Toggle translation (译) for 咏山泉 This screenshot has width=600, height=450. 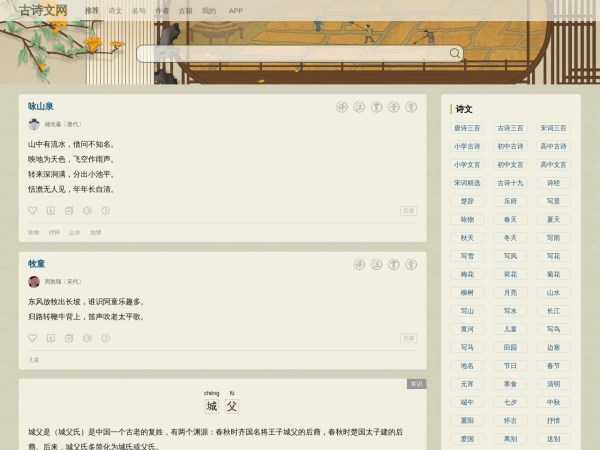coord(342,107)
